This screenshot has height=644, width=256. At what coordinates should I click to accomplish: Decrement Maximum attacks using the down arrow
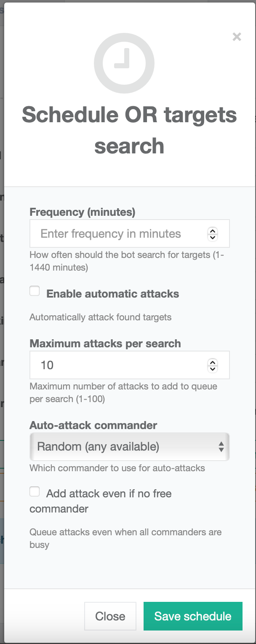click(213, 369)
